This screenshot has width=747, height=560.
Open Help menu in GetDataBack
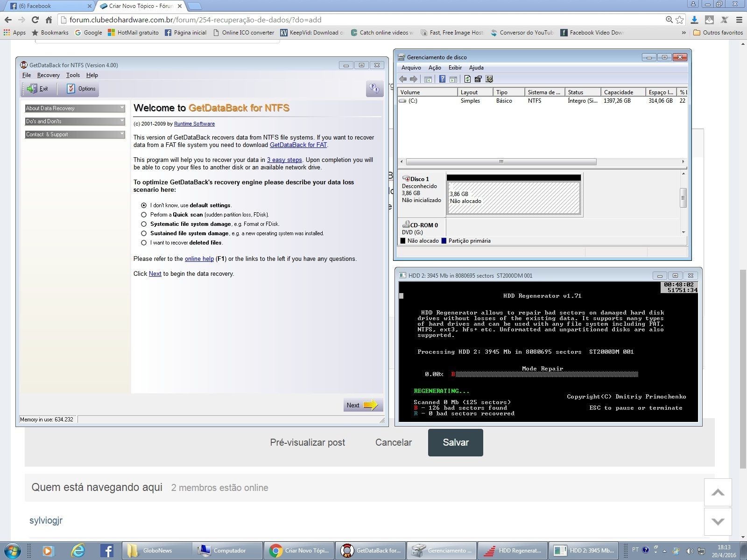92,75
